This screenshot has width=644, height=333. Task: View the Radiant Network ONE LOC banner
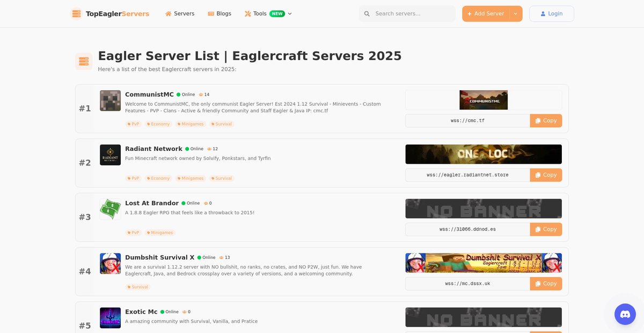(484, 154)
